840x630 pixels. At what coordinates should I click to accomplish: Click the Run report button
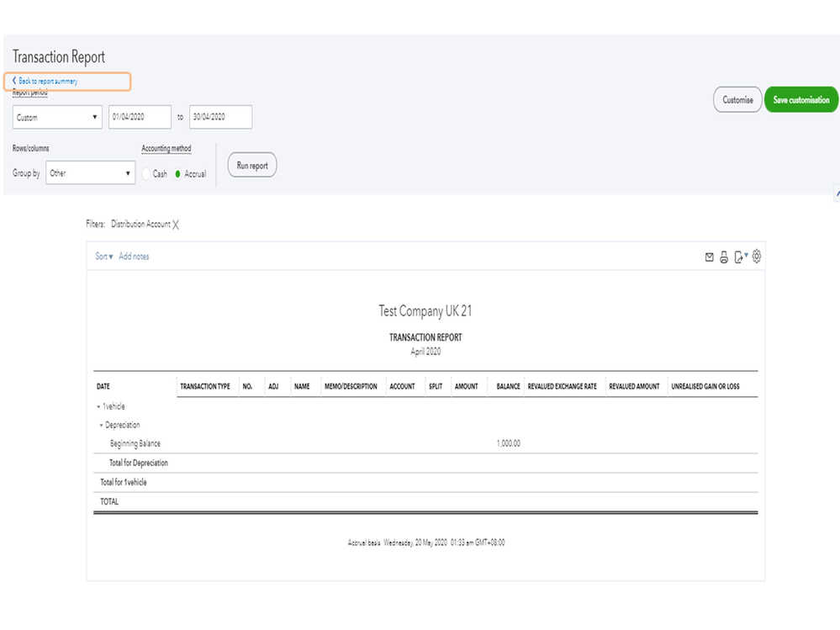252,166
